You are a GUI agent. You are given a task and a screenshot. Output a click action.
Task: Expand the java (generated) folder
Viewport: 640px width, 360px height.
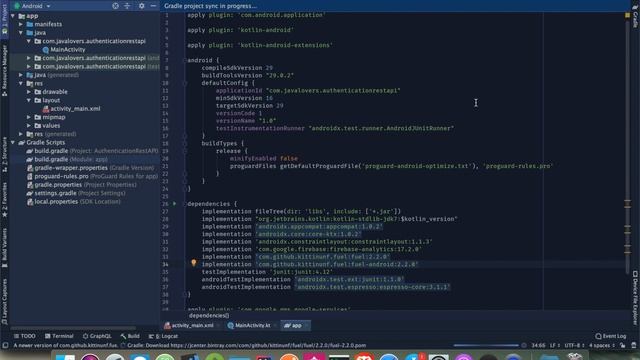(x=21, y=75)
